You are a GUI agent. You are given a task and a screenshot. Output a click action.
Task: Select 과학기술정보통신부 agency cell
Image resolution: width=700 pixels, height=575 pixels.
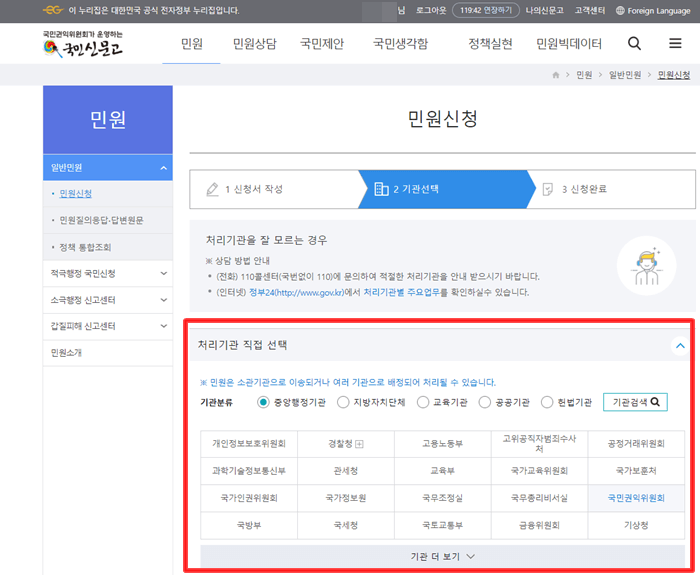click(x=249, y=471)
